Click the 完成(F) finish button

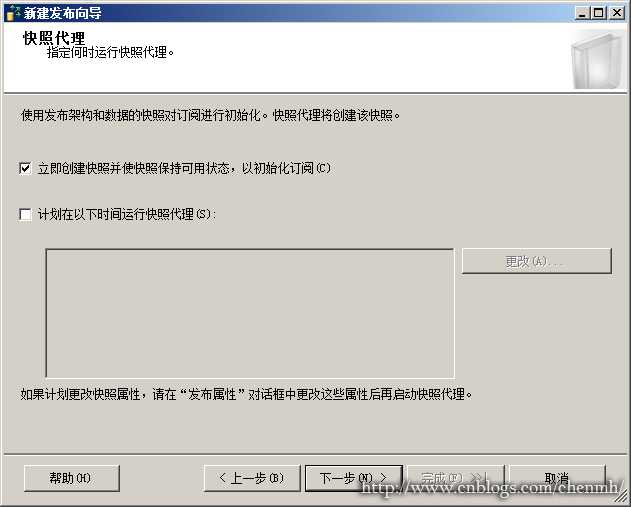tap(456, 478)
